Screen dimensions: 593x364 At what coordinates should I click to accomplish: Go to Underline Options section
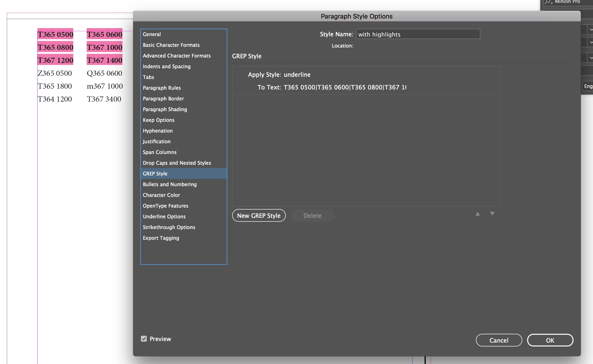[164, 217]
